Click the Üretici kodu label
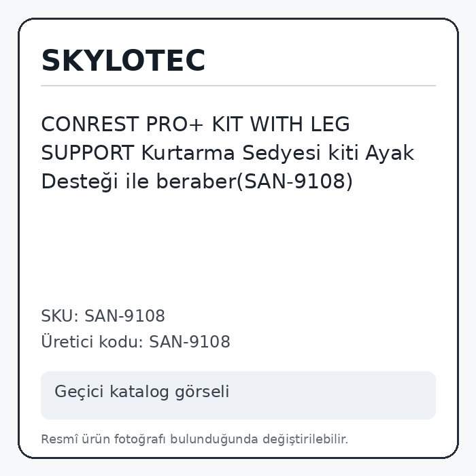This screenshot has width=476, height=476. click(x=92, y=341)
